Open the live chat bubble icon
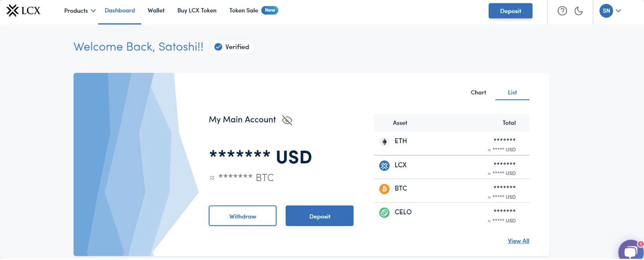Viewport: 644px width, 260px height. pos(630,251)
